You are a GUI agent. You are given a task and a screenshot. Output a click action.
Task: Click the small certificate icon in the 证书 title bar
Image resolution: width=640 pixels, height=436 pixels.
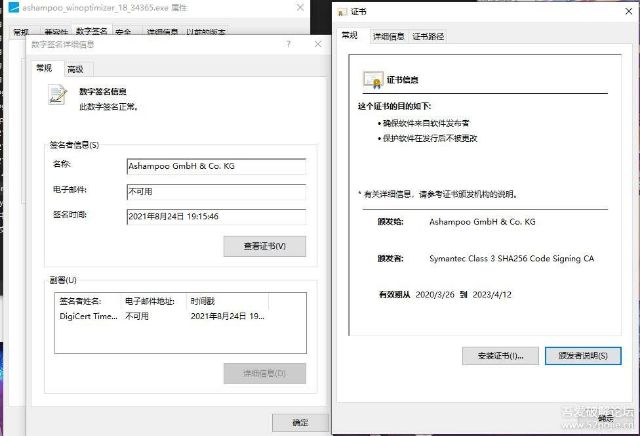pos(342,12)
